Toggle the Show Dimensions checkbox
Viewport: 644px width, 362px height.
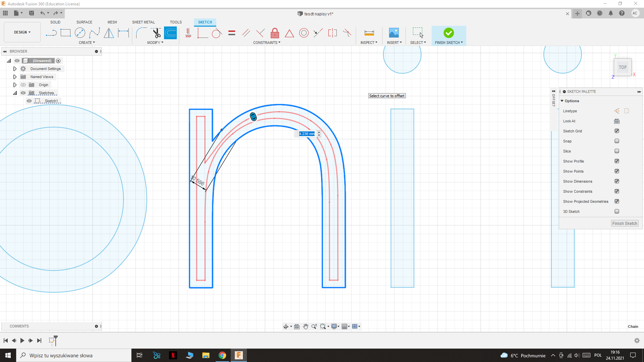(x=617, y=181)
